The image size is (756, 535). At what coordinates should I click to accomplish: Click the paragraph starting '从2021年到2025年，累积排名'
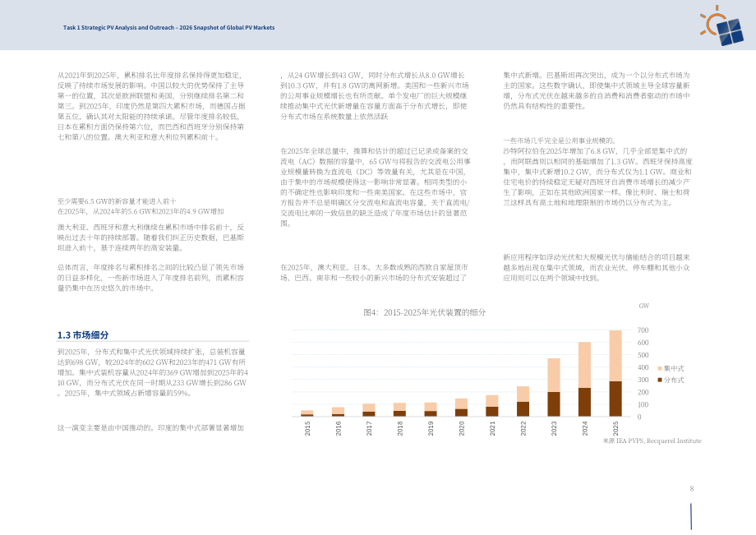(x=151, y=106)
